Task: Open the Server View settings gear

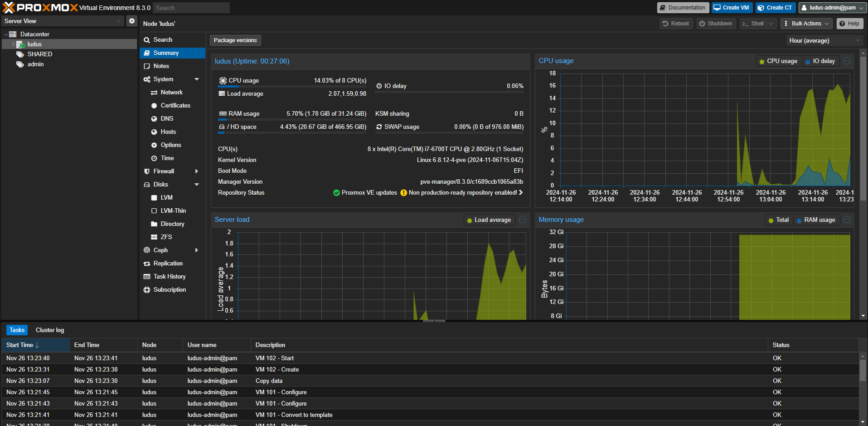Action: [131, 21]
